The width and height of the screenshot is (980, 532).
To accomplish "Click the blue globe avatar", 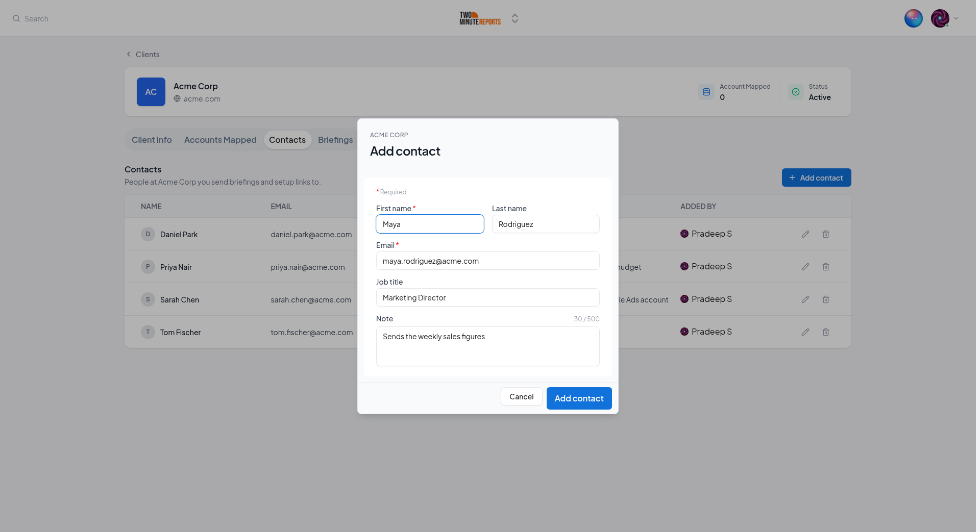I will tap(913, 18).
